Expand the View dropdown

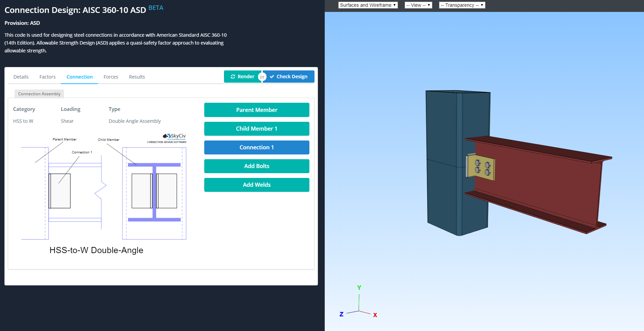418,5
